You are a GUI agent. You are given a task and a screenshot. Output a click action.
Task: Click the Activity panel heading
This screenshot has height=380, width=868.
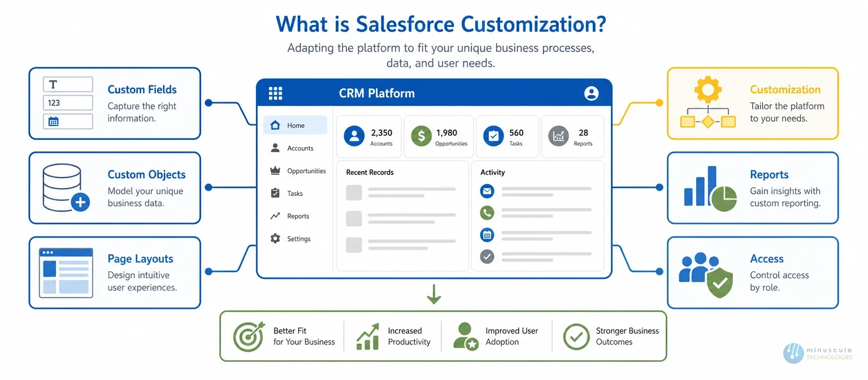pos(493,172)
